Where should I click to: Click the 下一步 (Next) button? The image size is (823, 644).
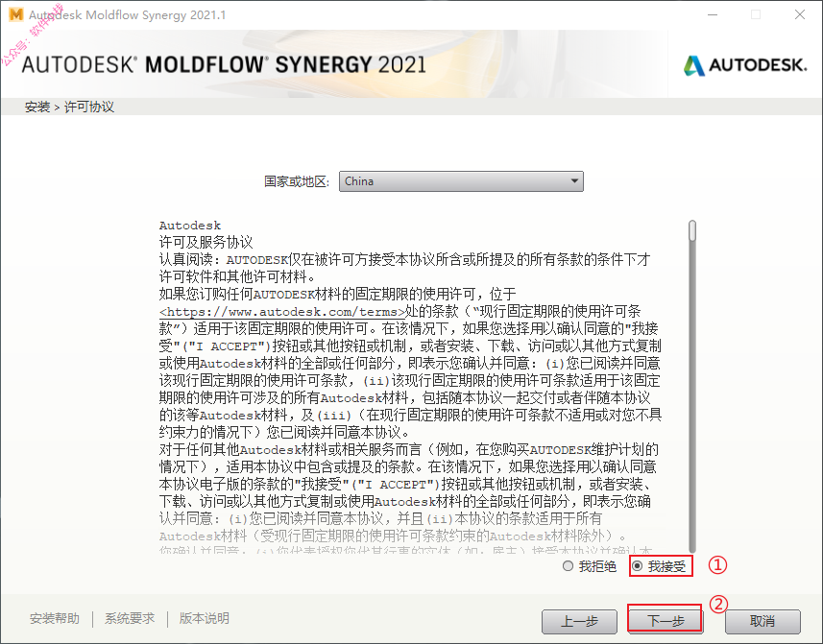tap(665, 622)
